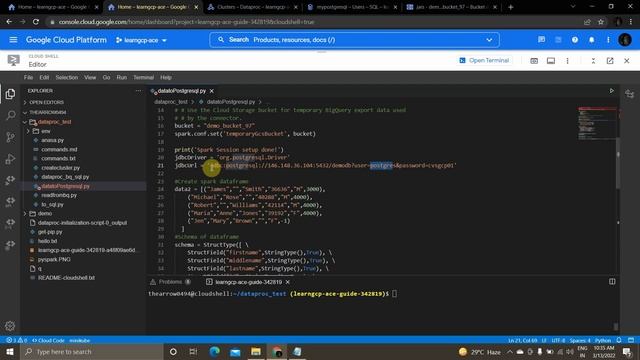
Task: Open dataproc_bq_sql.py file
Action: tap(65, 177)
